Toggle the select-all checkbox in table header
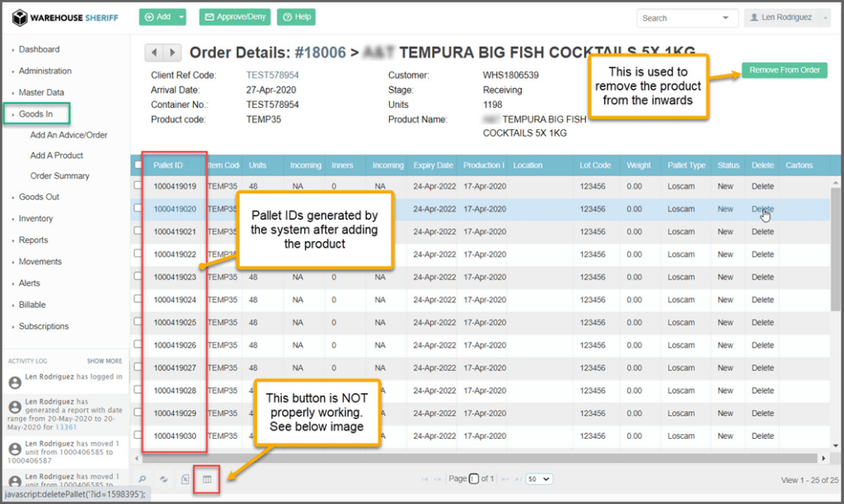Viewport: 844px width, 504px height. (x=138, y=165)
